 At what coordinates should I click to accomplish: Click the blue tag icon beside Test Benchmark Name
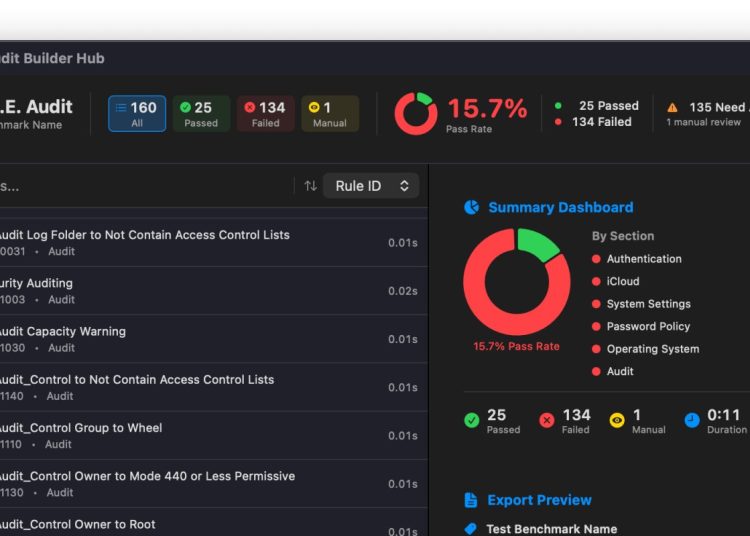(471, 529)
